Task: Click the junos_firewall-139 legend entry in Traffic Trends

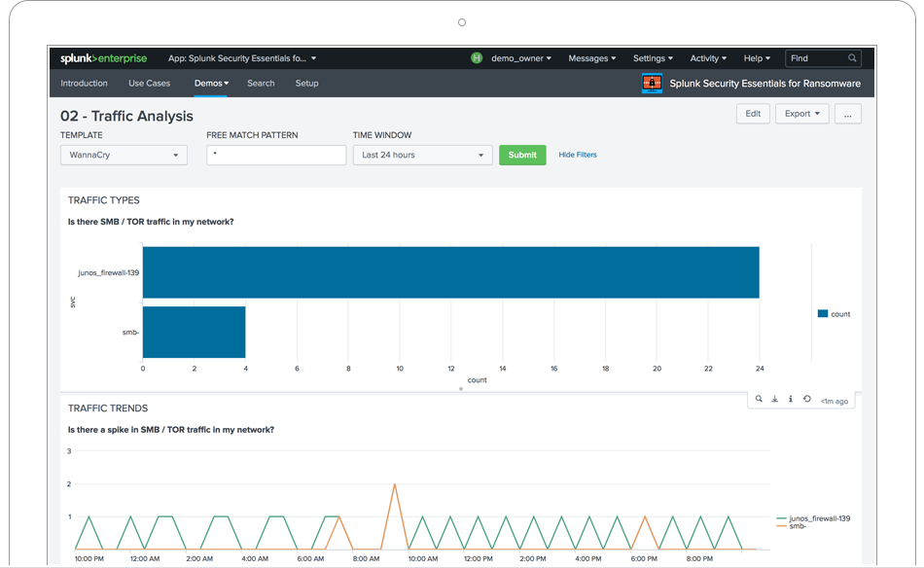Action: point(813,518)
